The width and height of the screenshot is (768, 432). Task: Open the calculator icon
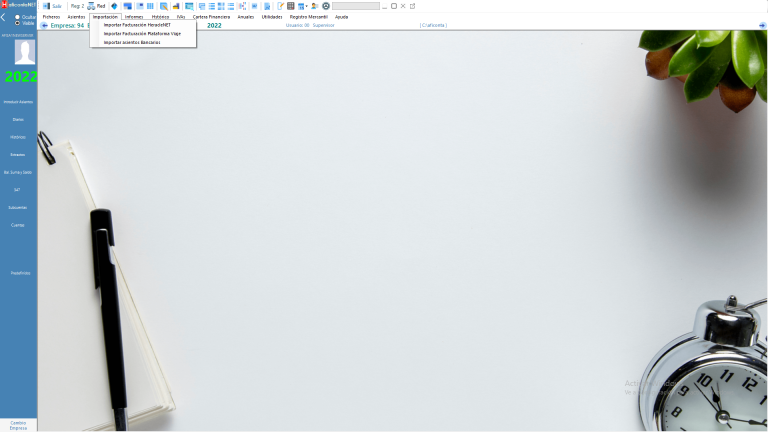click(x=290, y=6)
